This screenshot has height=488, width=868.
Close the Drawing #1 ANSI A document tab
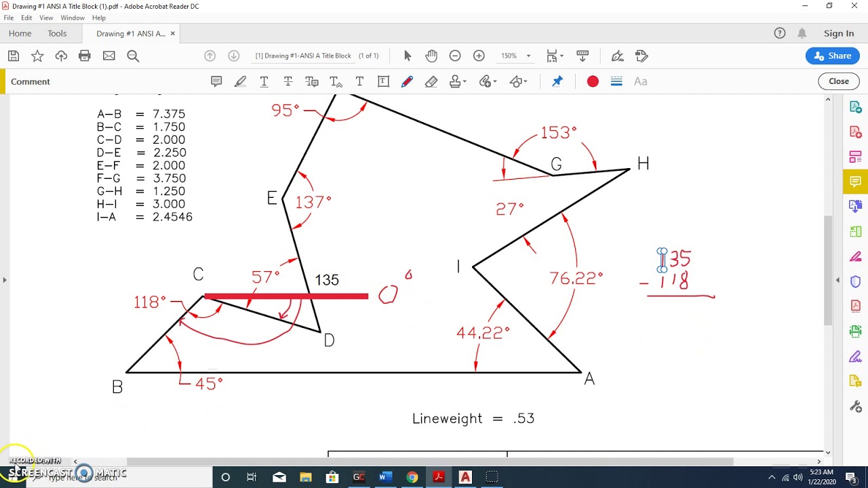pos(172,33)
